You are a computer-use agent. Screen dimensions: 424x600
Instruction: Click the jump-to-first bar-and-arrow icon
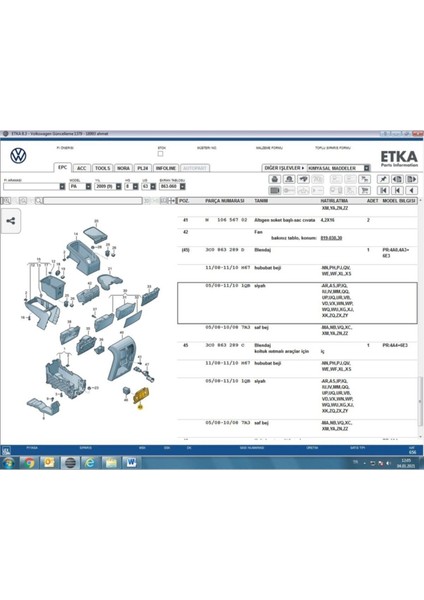pos(383,190)
